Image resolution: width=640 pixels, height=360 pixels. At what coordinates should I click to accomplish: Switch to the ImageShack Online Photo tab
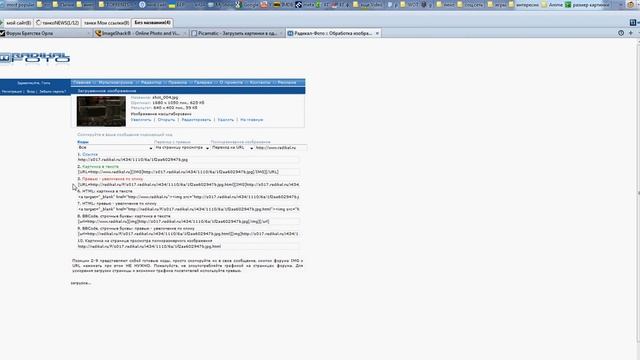pyautogui.click(x=140, y=33)
